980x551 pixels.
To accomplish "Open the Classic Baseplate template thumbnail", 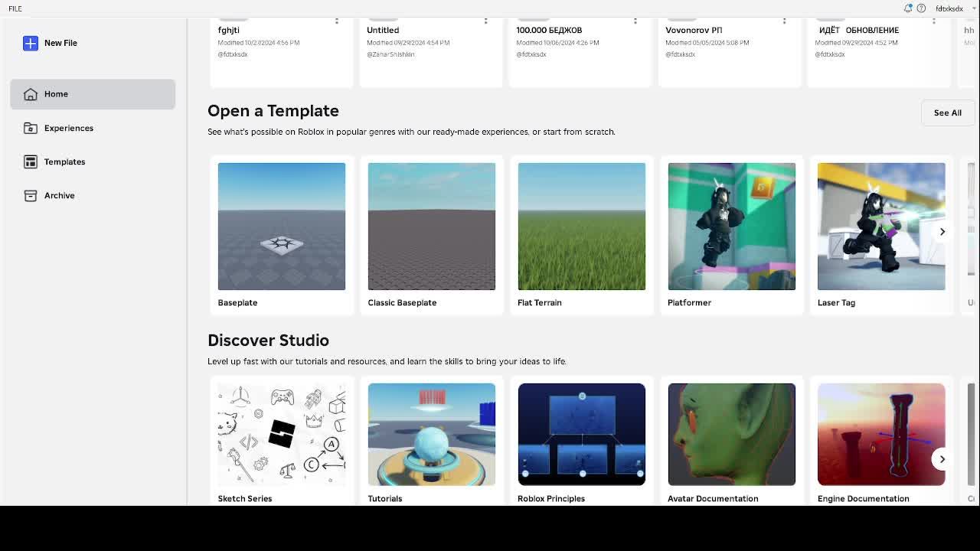I will coord(432,227).
